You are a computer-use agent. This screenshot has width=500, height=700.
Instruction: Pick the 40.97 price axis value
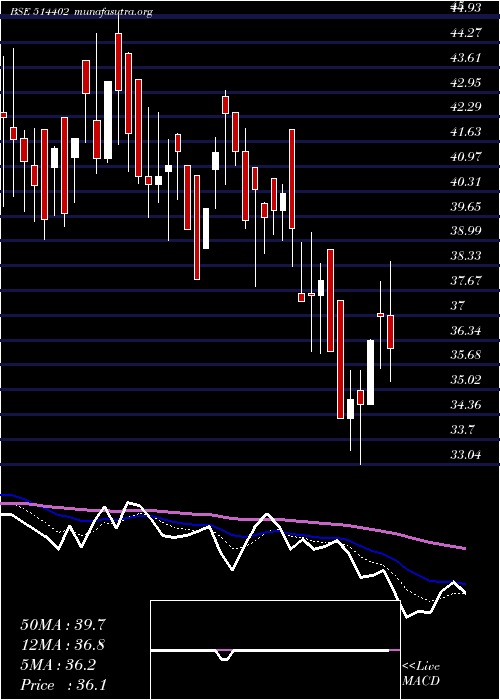tap(467, 157)
